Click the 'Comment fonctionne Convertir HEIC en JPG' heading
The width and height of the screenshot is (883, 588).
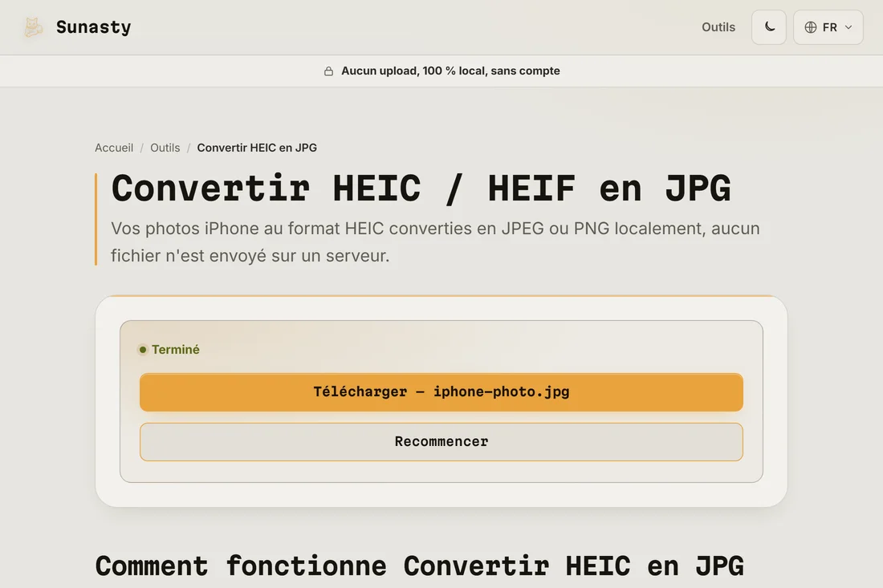click(420, 566)
